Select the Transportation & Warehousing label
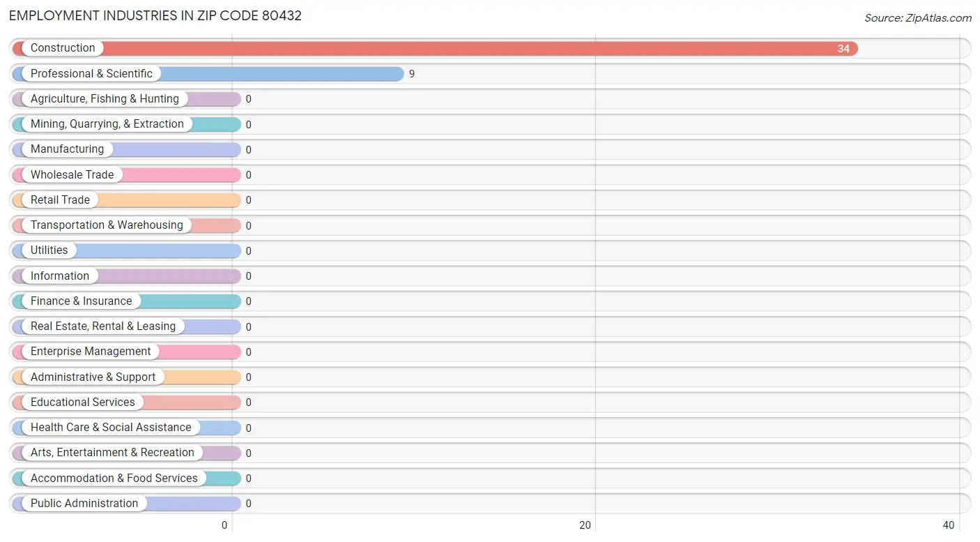The width and height of the screenshot is (980, 542). pos(107,225)
